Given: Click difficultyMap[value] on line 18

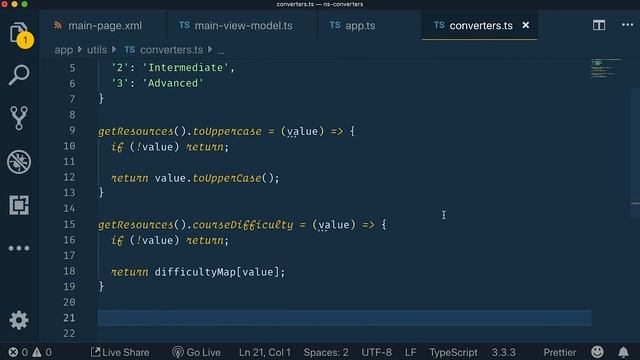Looking at the screenshot, I should (217, 272).
